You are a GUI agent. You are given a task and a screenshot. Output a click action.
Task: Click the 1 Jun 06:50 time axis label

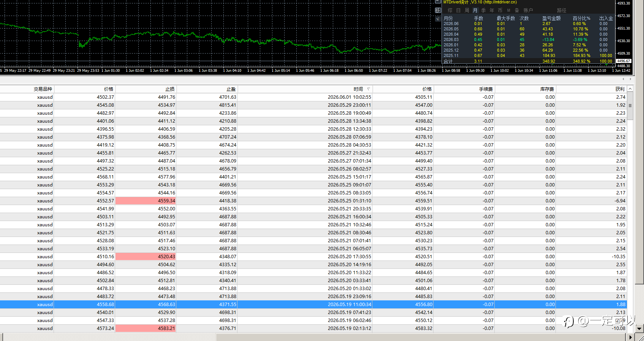click(354, 71)
